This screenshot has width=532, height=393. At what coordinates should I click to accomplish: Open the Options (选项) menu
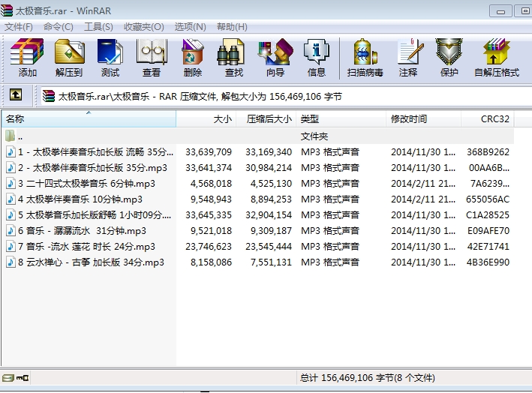click(191, 27)
